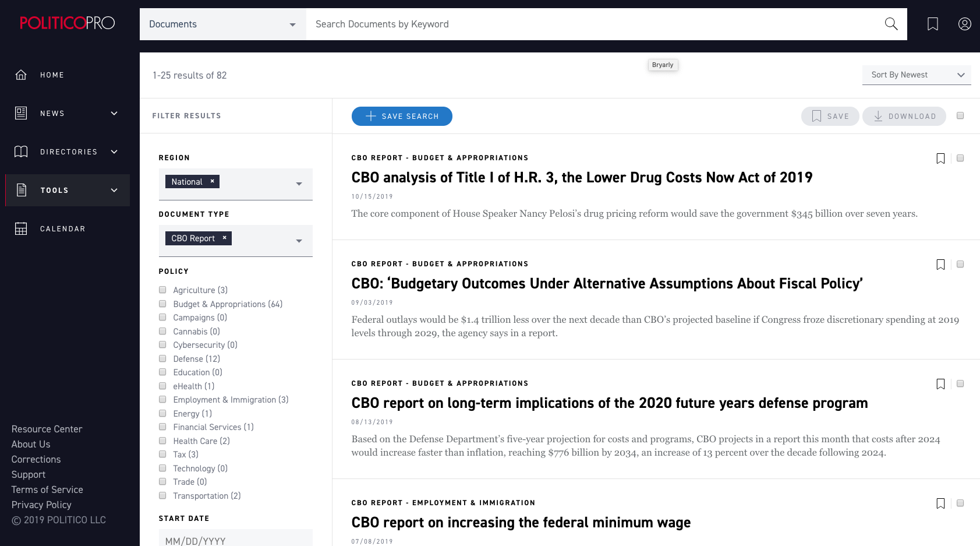
Task: Check the Defense policy filter
Action: click(x=162, y=358)
